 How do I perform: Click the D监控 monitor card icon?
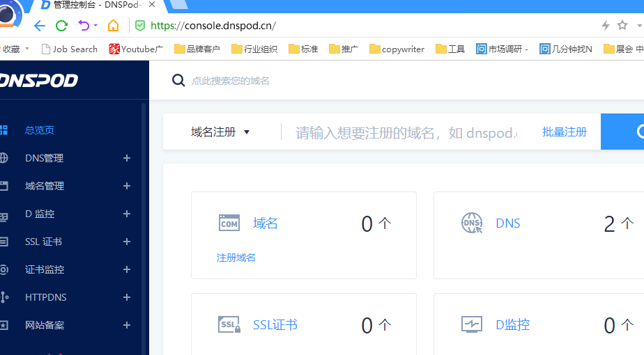click(472, 324)
